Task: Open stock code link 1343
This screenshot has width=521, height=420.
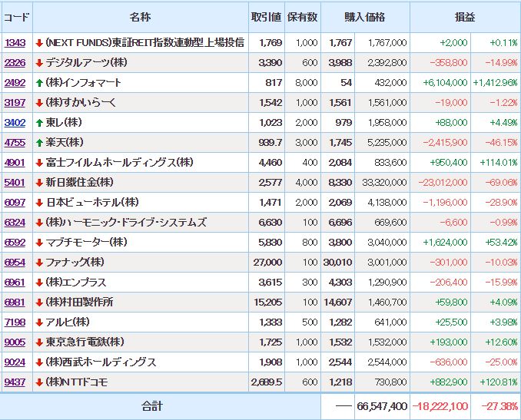Action: [15, 43]
